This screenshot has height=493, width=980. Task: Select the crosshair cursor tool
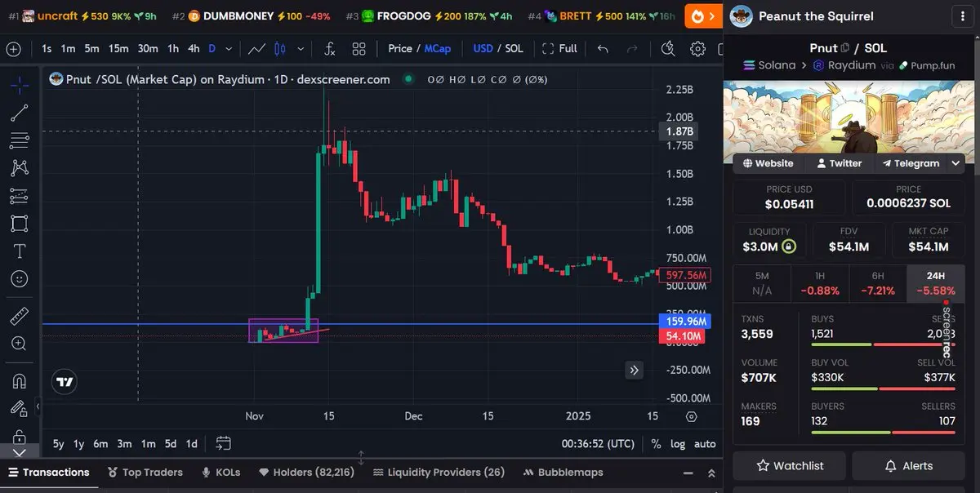[20, 84]
